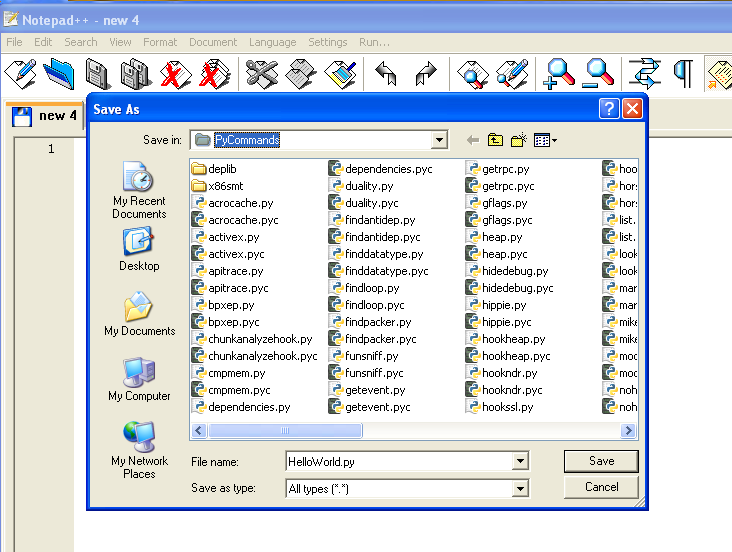732x552 pixels.
Task: Create a new folder in the dialog
Action: point(519,140)
